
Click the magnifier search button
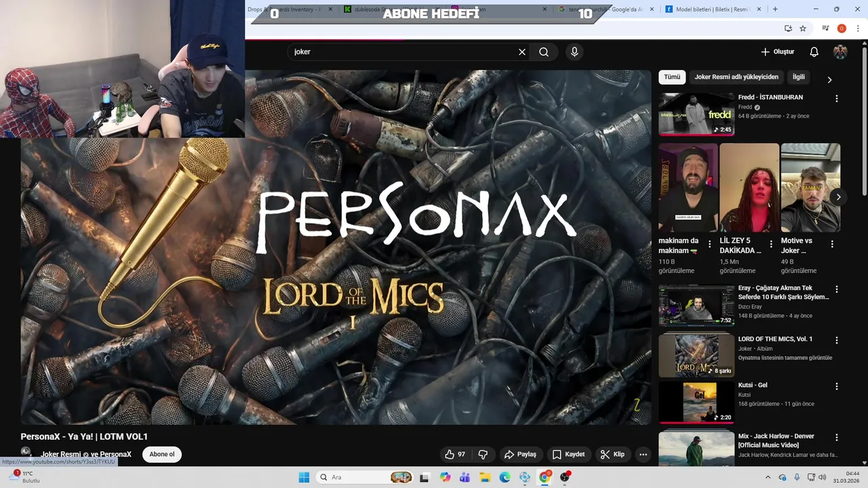point(544,52)
